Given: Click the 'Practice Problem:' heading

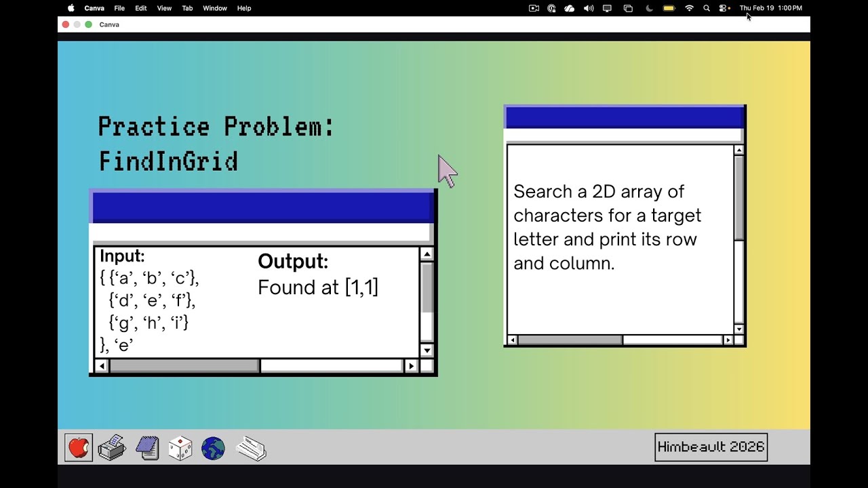Looking at the screenshot, I should pyautogui.click(x=216, y=127).
